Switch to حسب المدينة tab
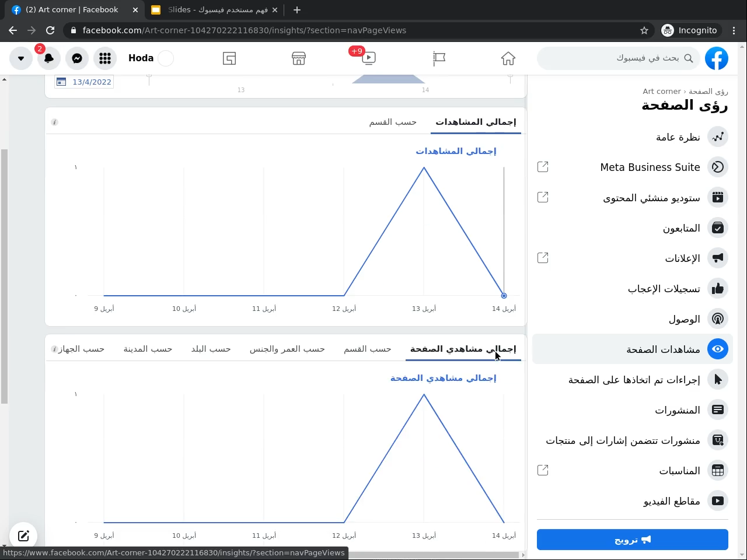 [x=148, y=349]
